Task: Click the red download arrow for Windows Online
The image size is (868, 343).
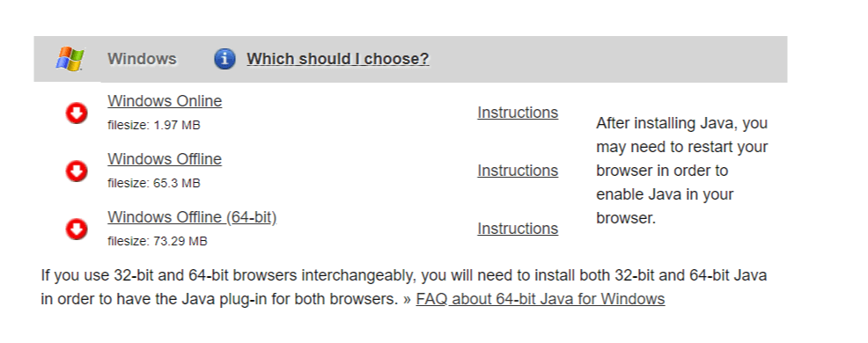Action: coord(77,113)
